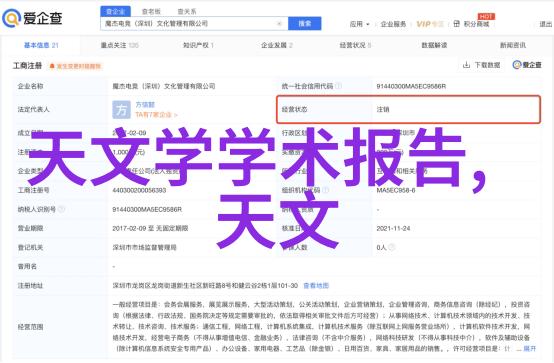This screenshot has height=363, width=554.
Task: Click approval date 2021-11-24
Action: pyautogui.click(x=393, y=228)
